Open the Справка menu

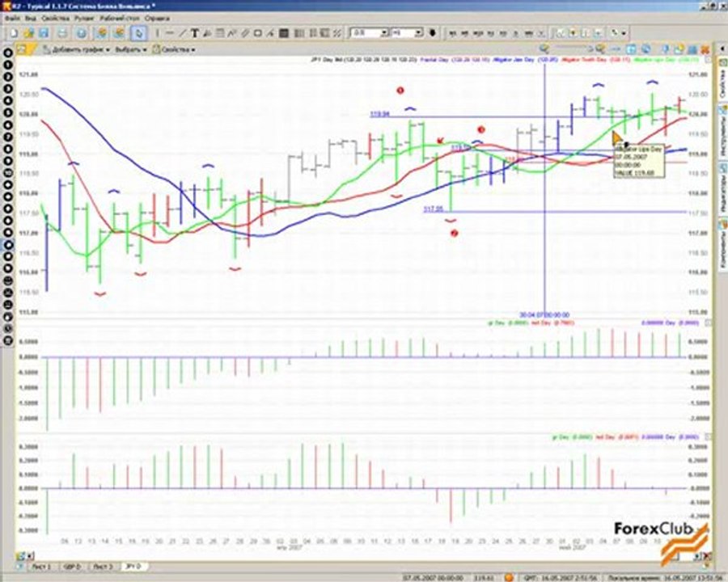tap(157, 19)
